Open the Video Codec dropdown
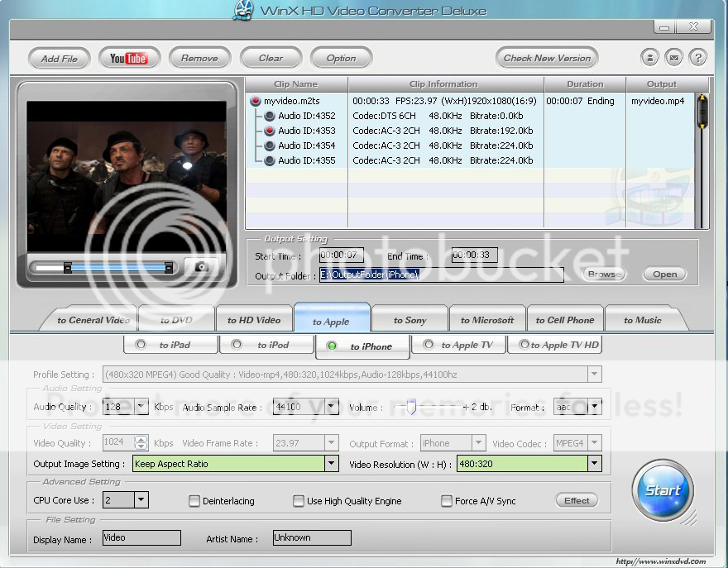The width and height of the screenshot is (728, 568). pos(595,442)
